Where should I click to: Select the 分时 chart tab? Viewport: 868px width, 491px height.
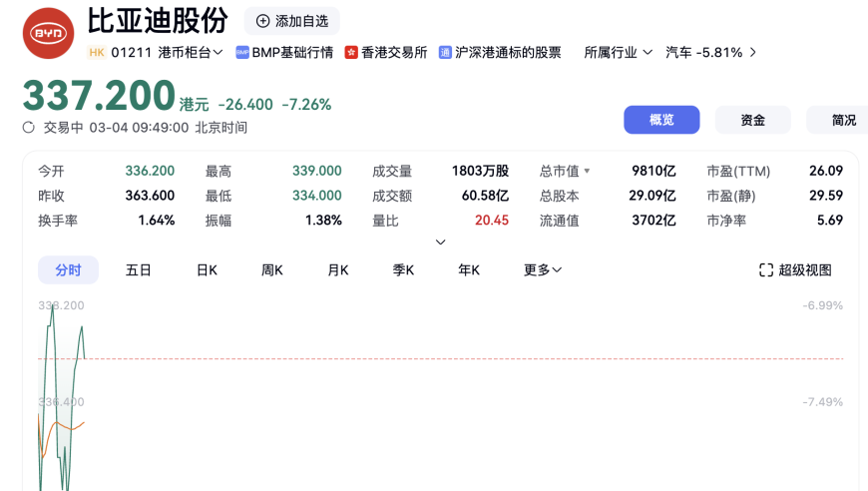click(x=68, y=270)
